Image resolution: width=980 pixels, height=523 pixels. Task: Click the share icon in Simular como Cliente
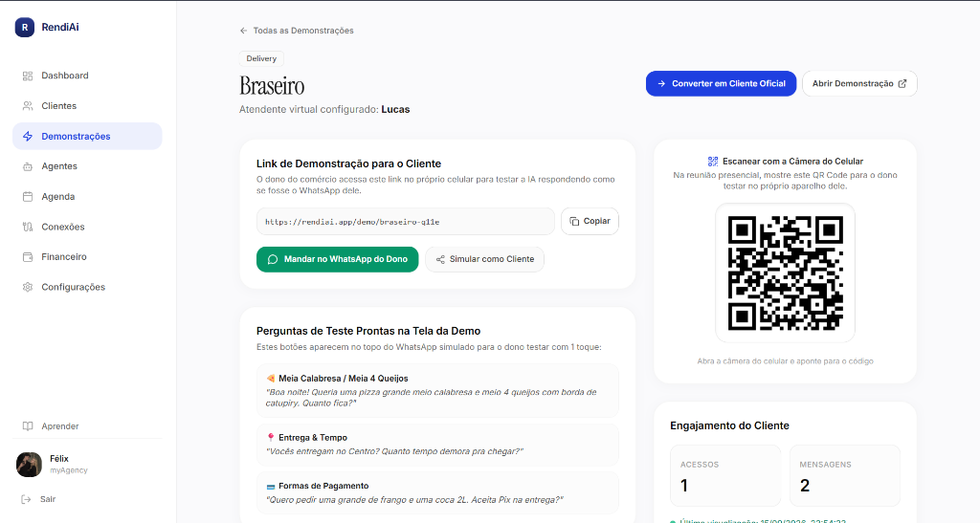click(440, 260)
